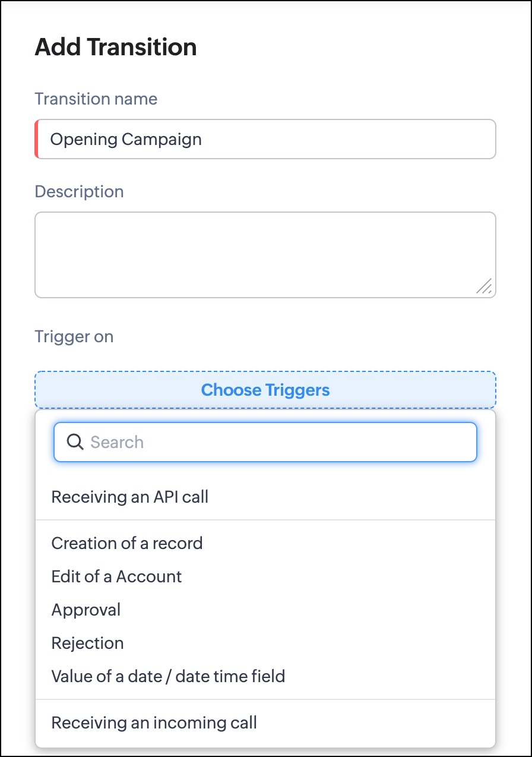Click the Trigger on label
Screen dimensions: 532x757
coord(74,336)
